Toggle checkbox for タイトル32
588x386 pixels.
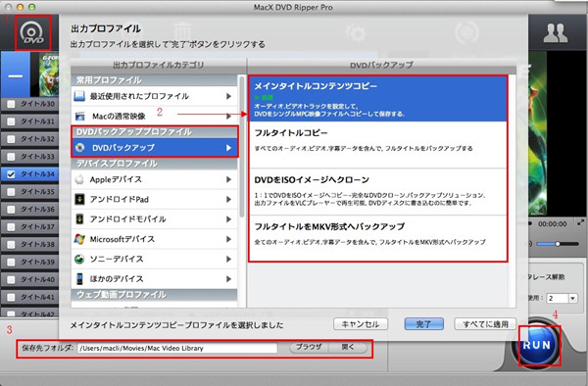pos(11,139)
